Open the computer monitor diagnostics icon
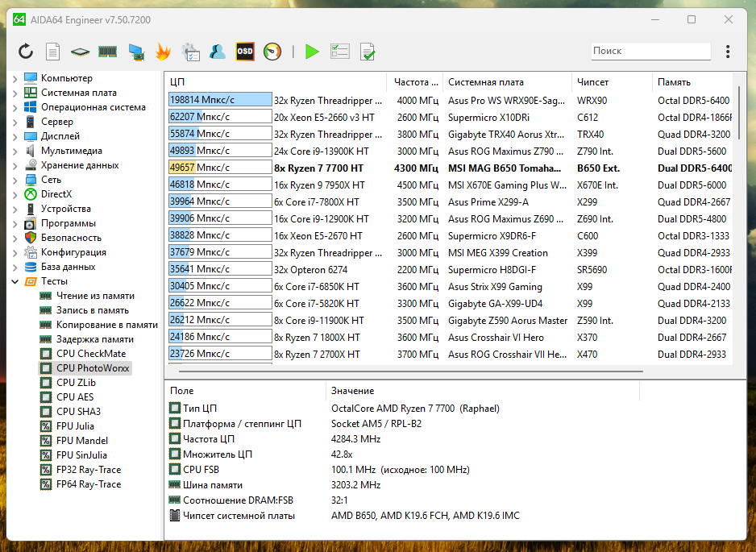756x552 pixels. 136,52
